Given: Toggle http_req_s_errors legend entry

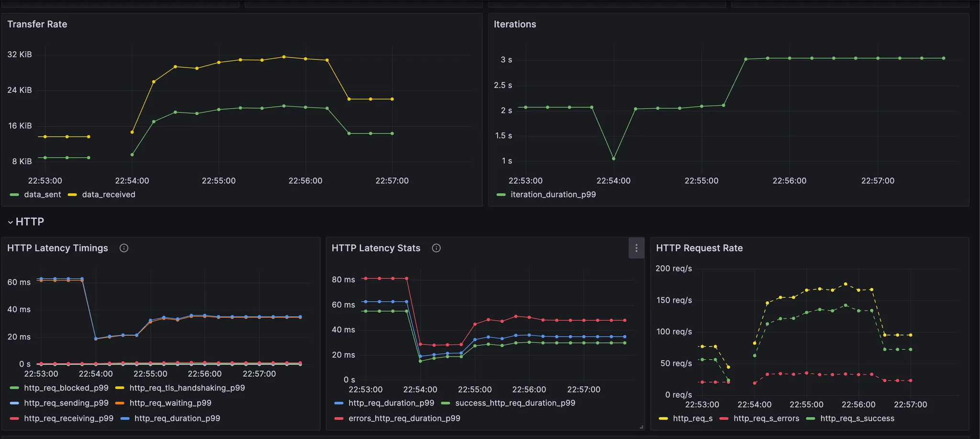Looking at the screenshot, I should pos(767,418).
